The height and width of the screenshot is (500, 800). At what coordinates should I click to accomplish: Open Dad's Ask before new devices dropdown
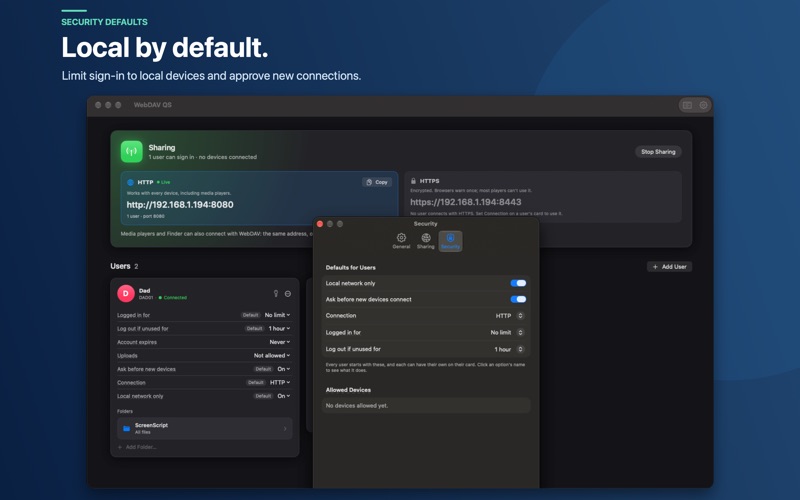pyautogui.click(x=284, y=369)
